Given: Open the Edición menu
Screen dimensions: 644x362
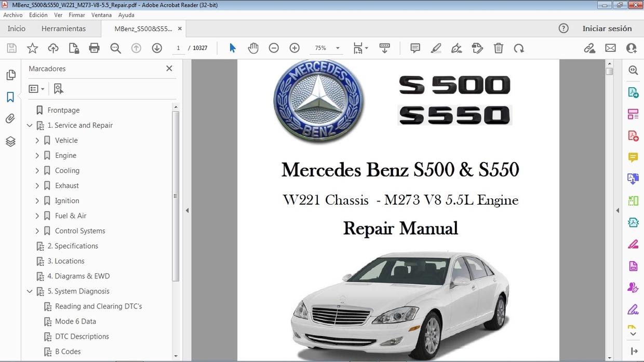Looking at the screenshot, I should tap(38, 15).
